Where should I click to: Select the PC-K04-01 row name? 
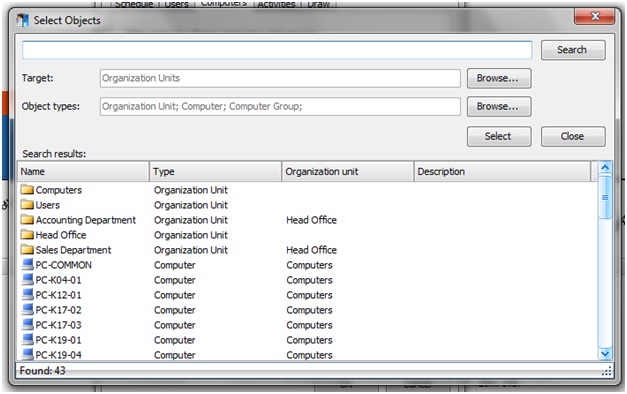(58, 280)
